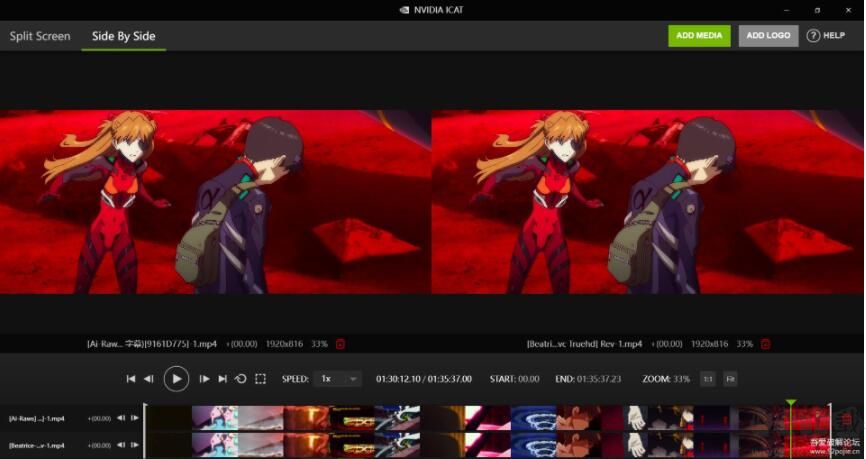The width and height of the screenshot is (866, 459).
Task: Select the Beatrice track label in timeline
Action: click(x=36, y=445)
